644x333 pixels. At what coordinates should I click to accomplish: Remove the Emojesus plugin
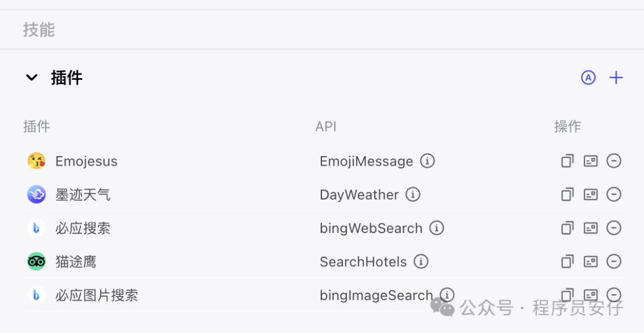[614, 161]
